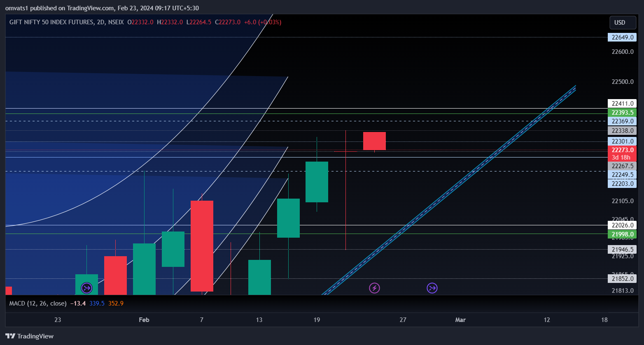Image resolution: width=644 pixels, height=345 pixels.
Task: Click the blue MACD value 339.5
Action: click(x=97, y=303)
